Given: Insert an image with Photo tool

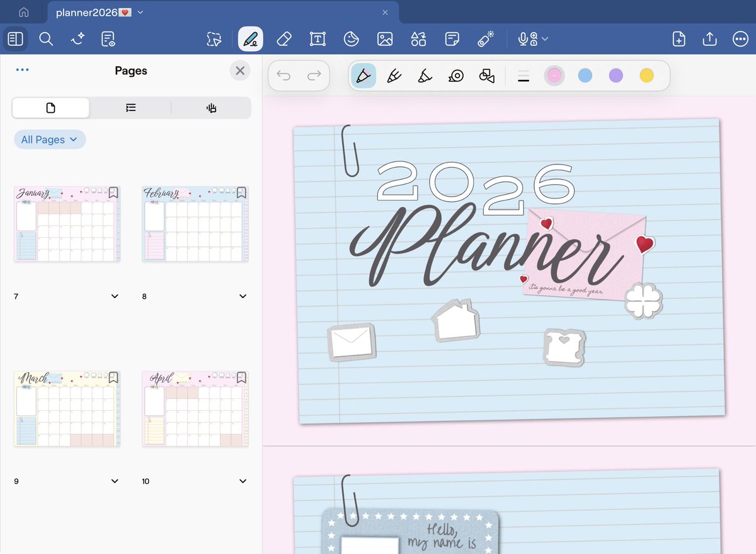Looking at the screenshot, I should (x=385, y=39).
